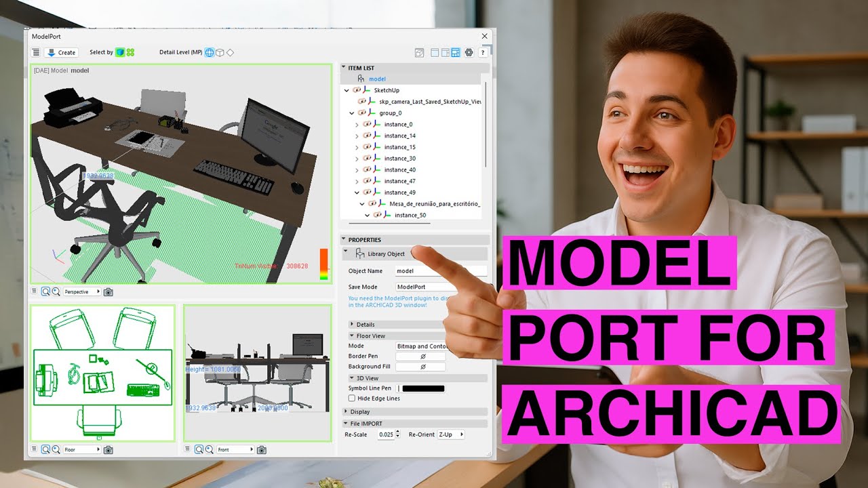868x488 pixels.
Task: Select by green four-squares material icon
Action: tap(130, 52)
